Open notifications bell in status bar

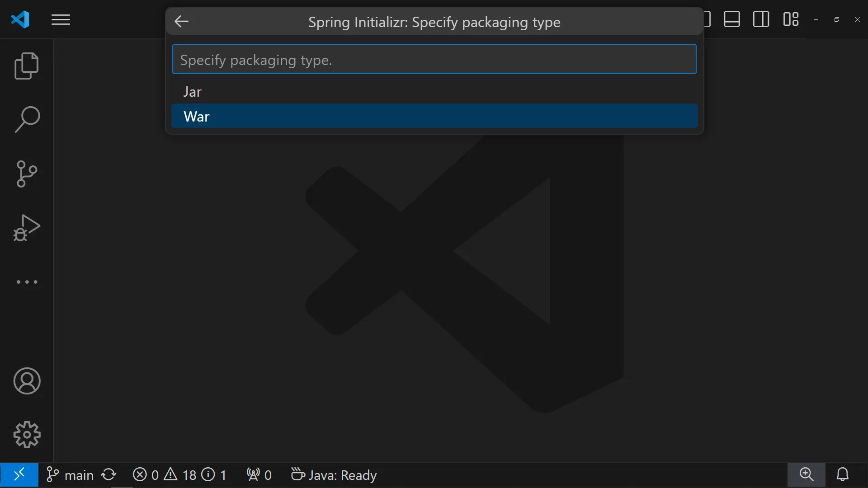(843, 474)
